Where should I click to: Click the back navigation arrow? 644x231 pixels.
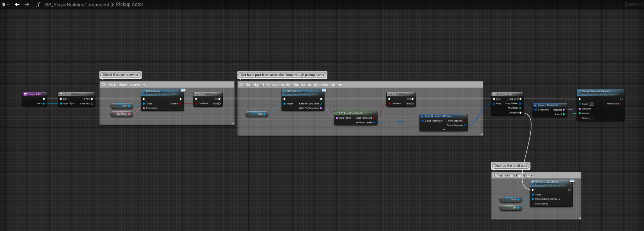tap(17, 4)
